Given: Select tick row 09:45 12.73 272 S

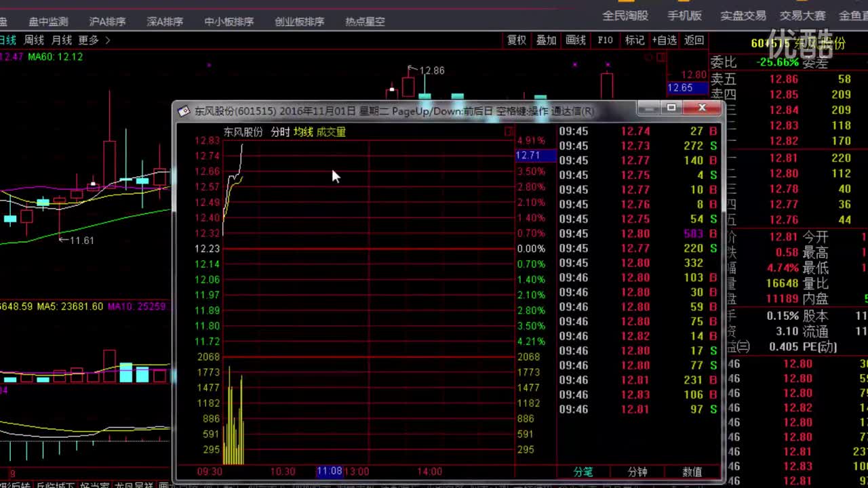Looking at the screenshot, I should (x=638, y=146).
